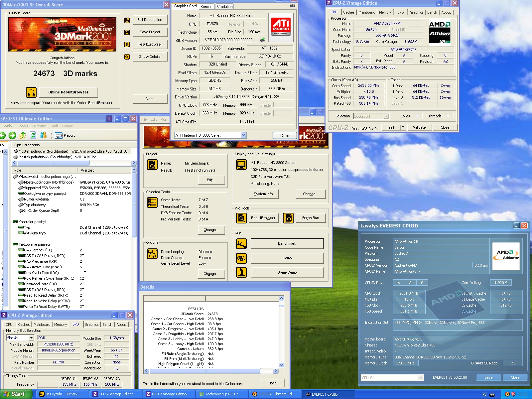The height and width of the screenshot is (399, 532).
Task: Open EVEREST Ulubione menu
Action: pos(39,126)
